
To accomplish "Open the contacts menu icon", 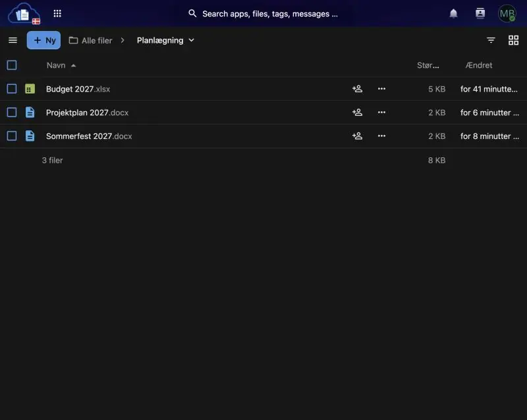I will pos(480,13).
